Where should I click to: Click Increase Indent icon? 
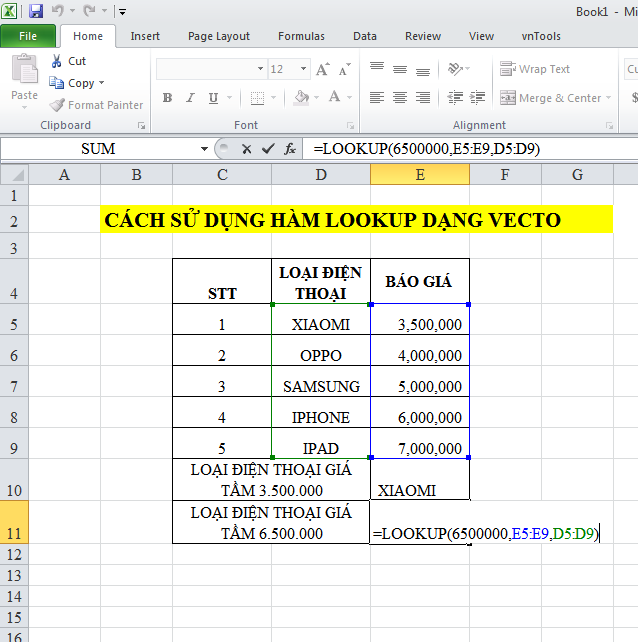pyautogui.click(x=477, y=98)
